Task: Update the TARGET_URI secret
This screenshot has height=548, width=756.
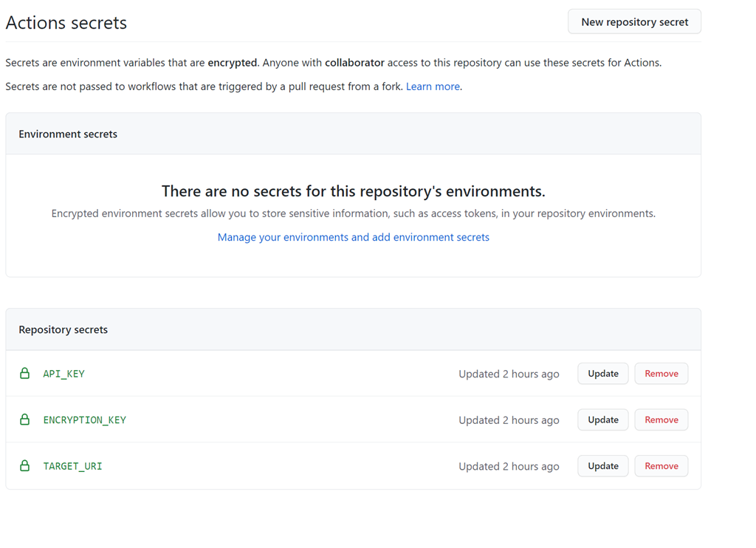Action: [x=602, y=466]
